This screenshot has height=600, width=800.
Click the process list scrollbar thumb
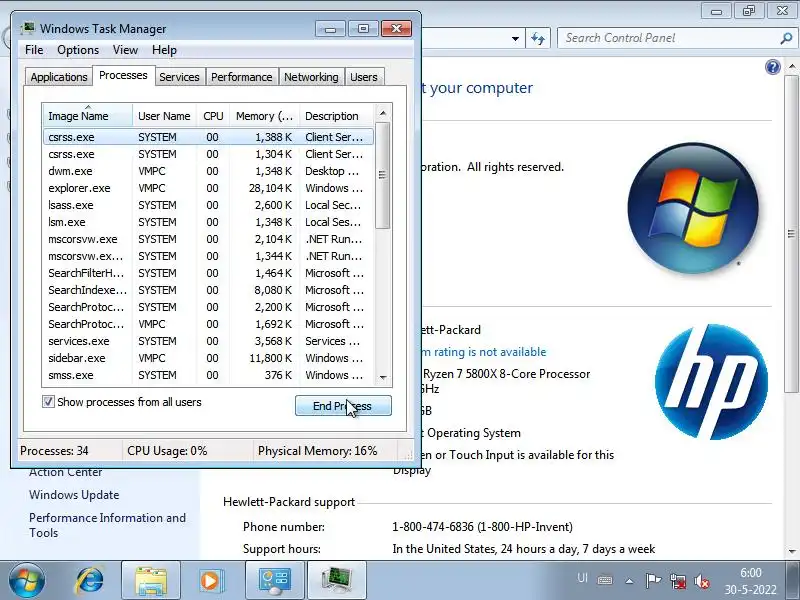pyautogui.click(x=383, y=175)
